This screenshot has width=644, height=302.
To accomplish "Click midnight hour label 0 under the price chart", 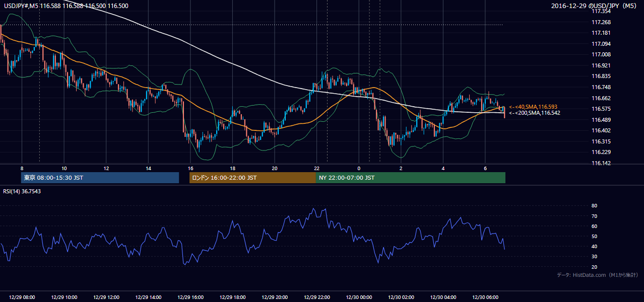I will (x=359, y=168).
